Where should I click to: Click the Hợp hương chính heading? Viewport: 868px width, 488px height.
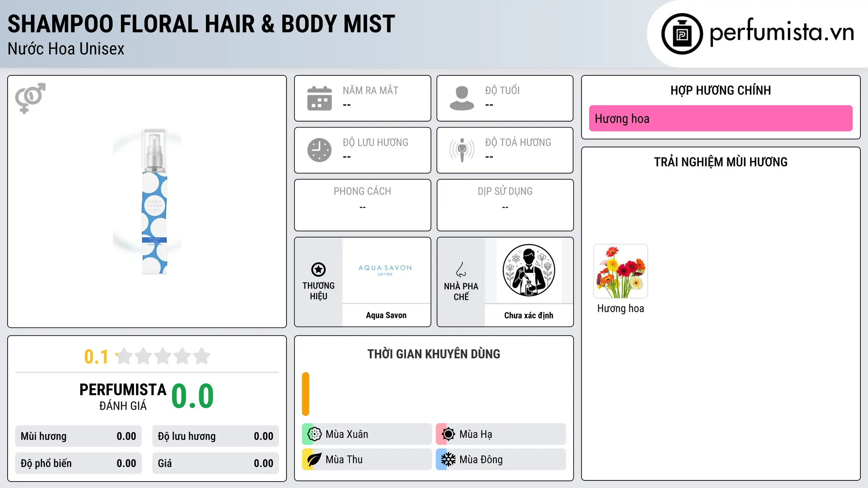(721, 90)
